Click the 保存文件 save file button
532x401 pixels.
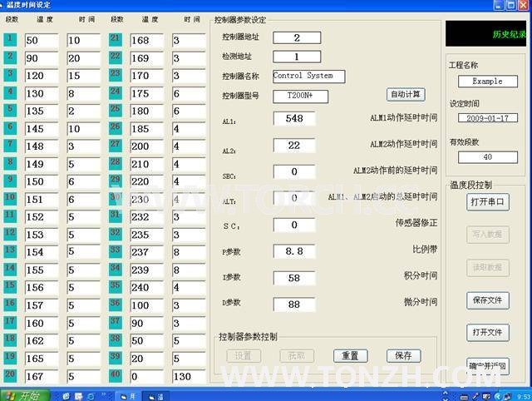[x=488, y=300]
